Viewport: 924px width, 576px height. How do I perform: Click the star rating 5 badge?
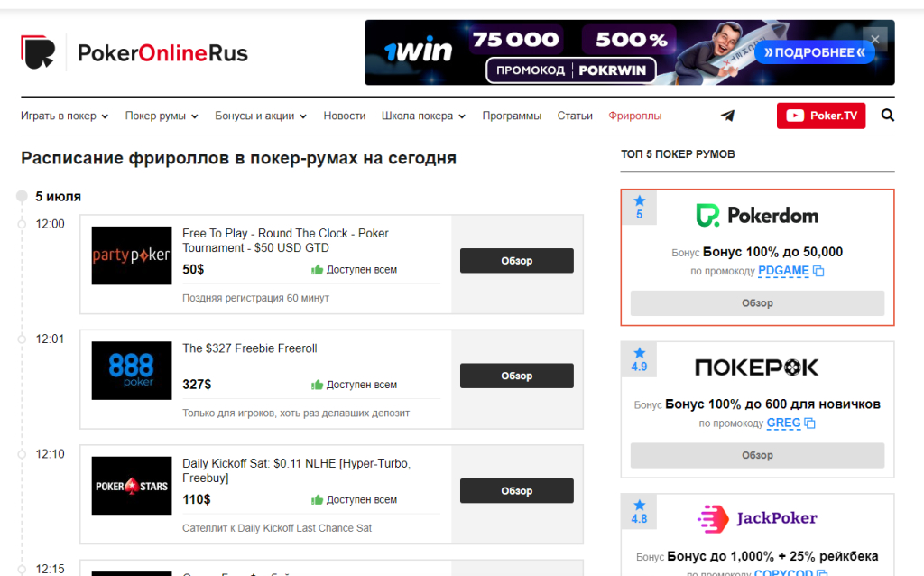640,208
